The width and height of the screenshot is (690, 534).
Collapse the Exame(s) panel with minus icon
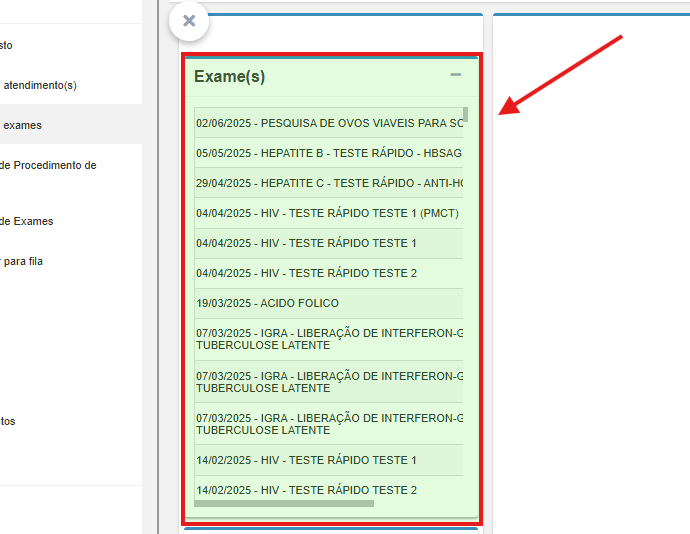[456, 75]
